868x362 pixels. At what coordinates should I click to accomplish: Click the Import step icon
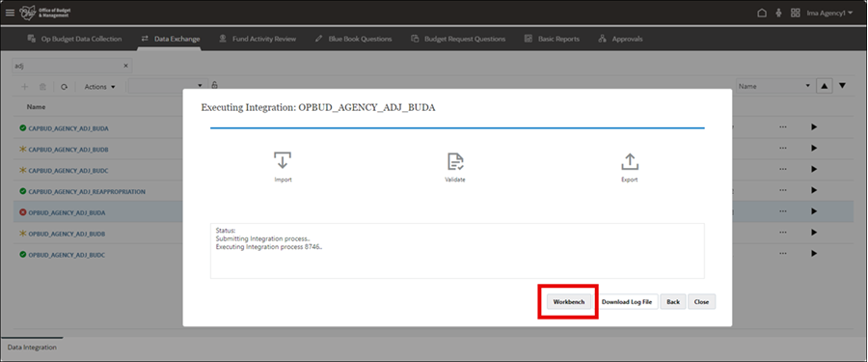point(283,161)
